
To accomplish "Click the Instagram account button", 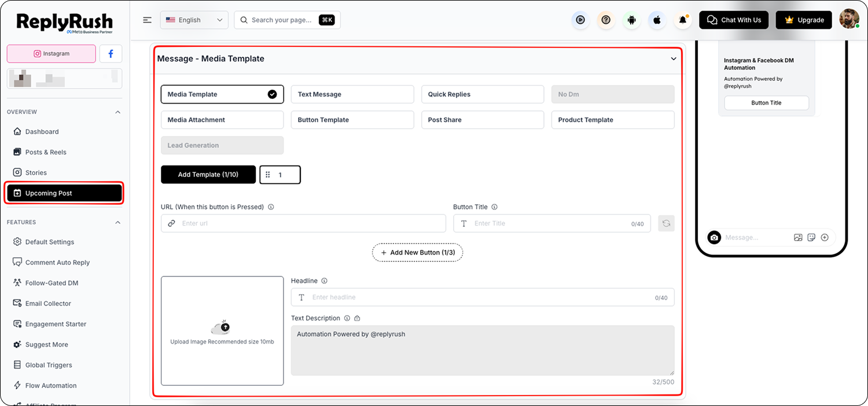I will click(x=52, y=54).
